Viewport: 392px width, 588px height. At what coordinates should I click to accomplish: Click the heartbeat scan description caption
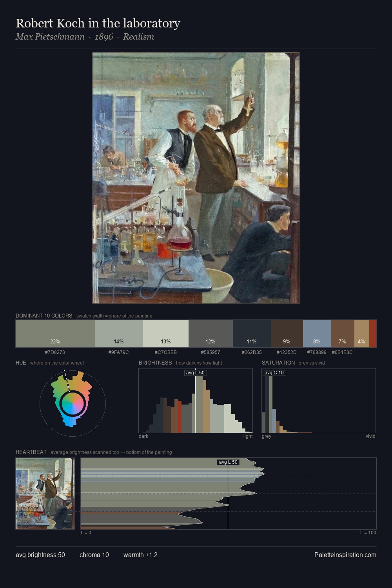click(x=111, y=452)
